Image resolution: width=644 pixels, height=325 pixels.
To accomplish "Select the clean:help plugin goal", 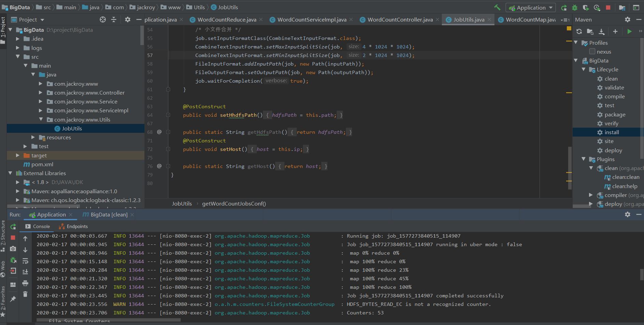I will [625, 186].
